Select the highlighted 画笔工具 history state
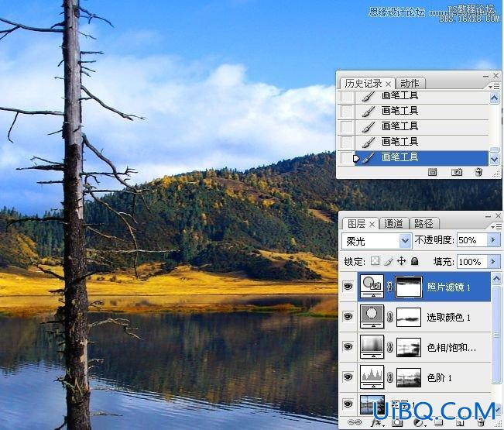Image resolution: width=504 pixels, height=430 pixels. 421,158
